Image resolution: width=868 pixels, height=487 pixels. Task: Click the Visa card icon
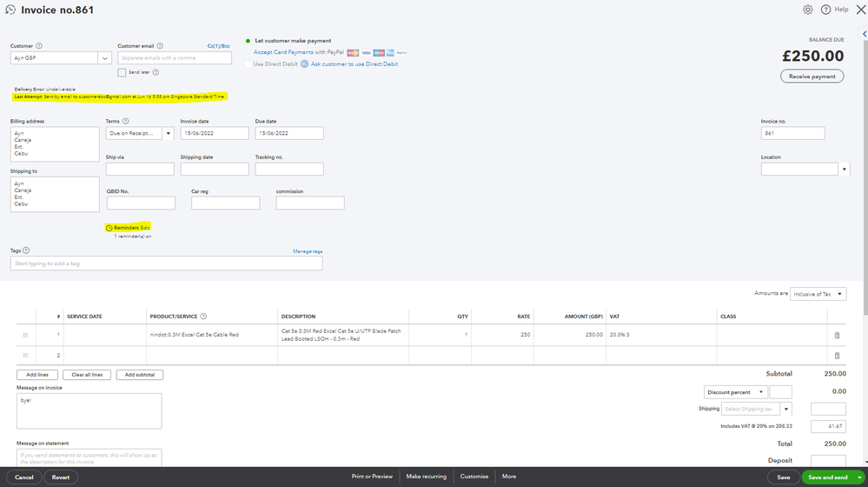[366, 53]
